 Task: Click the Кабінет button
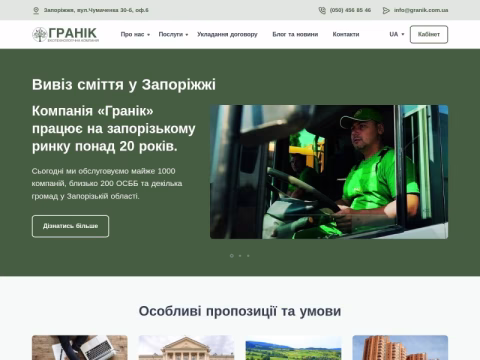point(429,34)
